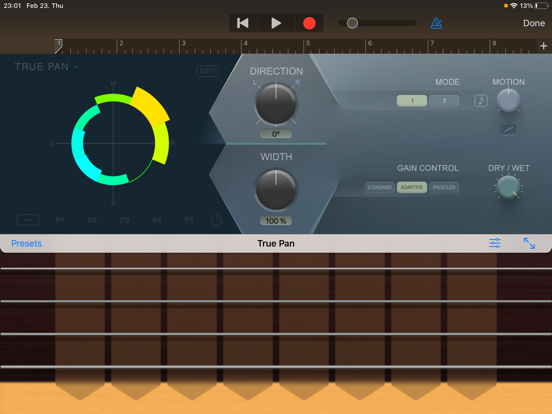
Task: Select preset slot P5
Action: pos(189,220)
